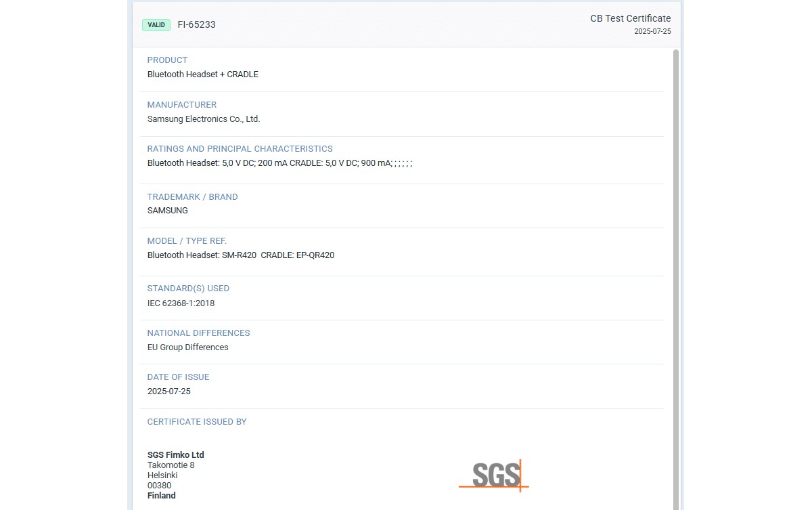Image resolution: width=812 pixels, height=510 pixels.
Task: Click the SGS Fimko Ltd issuer name
Action: click(175, 455)
